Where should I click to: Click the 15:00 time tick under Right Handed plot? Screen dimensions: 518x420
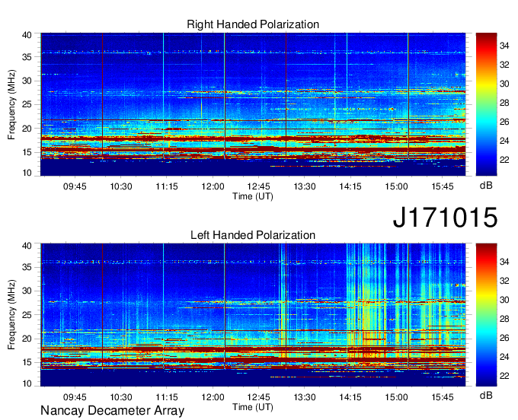click(396, 186)
